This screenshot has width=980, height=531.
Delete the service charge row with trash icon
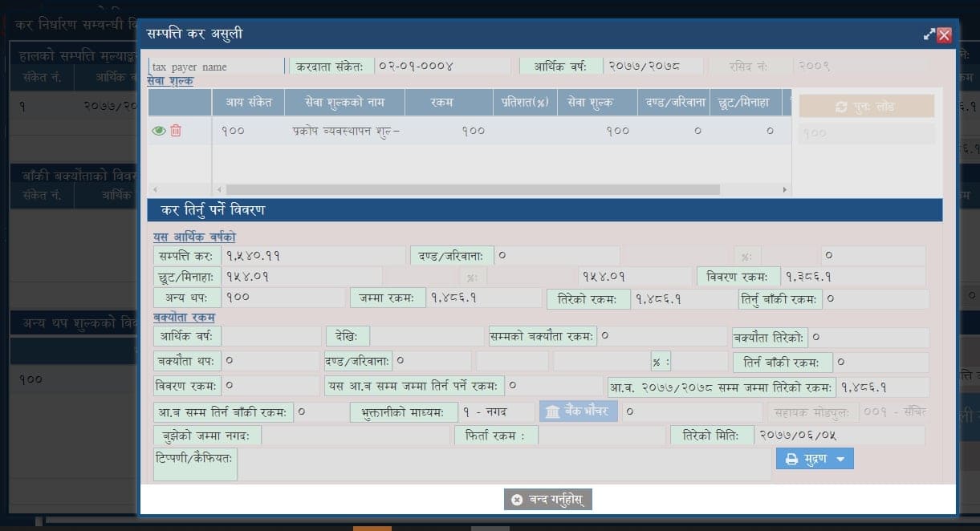[176, 131]
